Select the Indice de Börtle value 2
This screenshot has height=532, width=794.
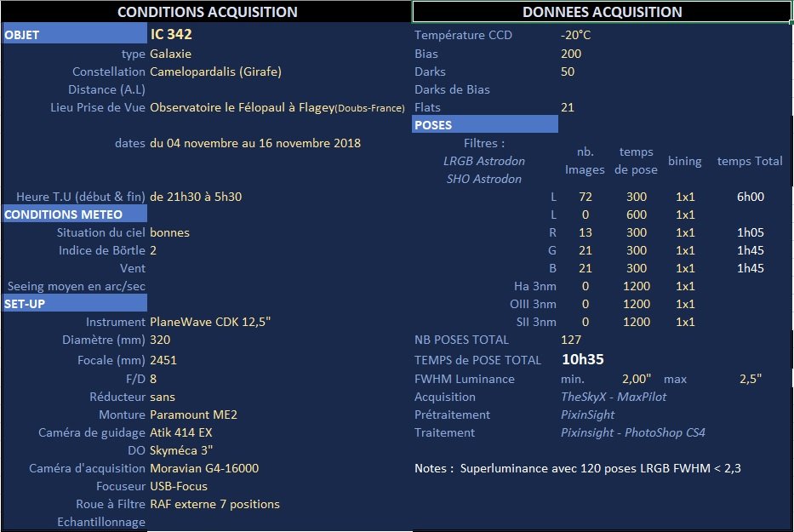pyautogui.click(x=153, y=250)
